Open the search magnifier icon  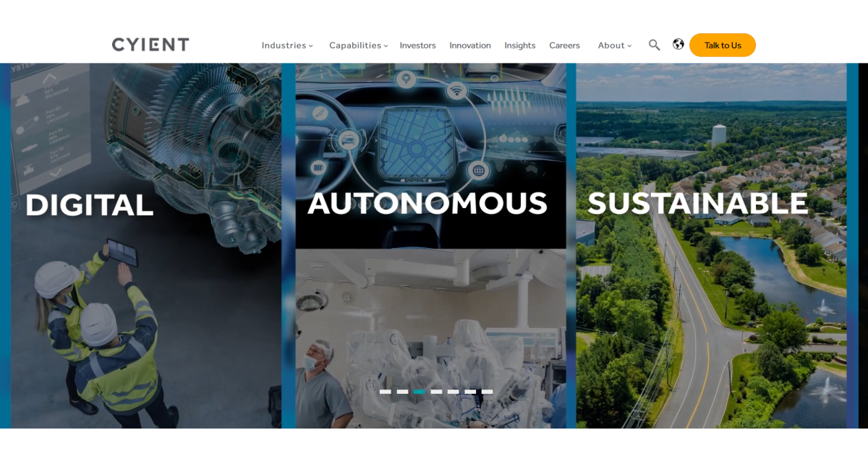[x=655, y=45]
